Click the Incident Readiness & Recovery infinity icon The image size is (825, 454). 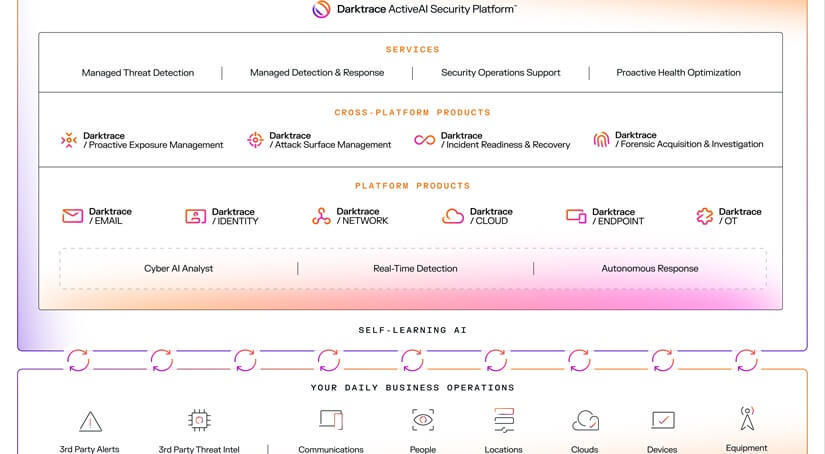pos(425,140)
